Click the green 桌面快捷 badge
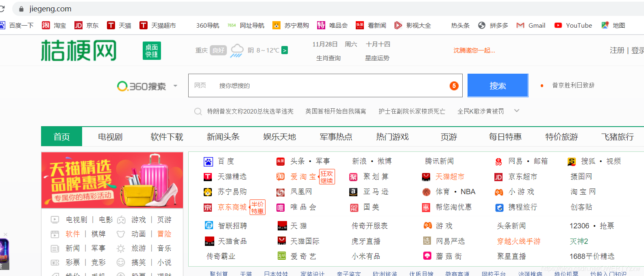644x276 pixels. (x=152, y=50)
